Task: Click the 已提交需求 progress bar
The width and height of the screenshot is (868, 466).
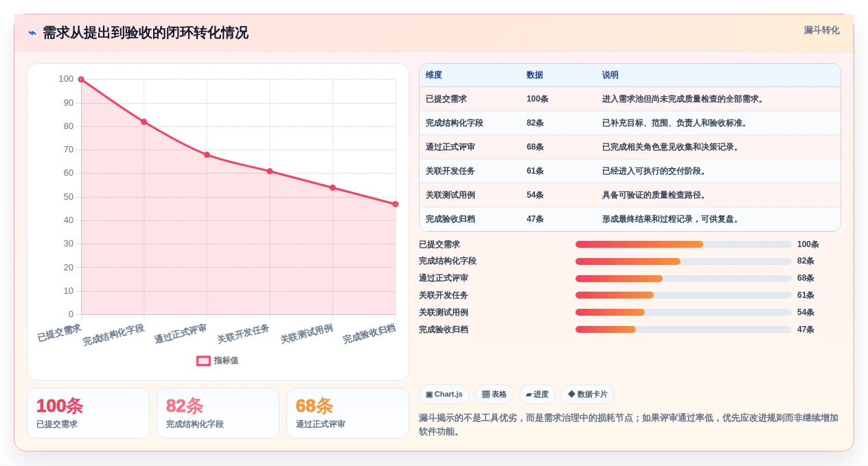Action: [683, 244]
